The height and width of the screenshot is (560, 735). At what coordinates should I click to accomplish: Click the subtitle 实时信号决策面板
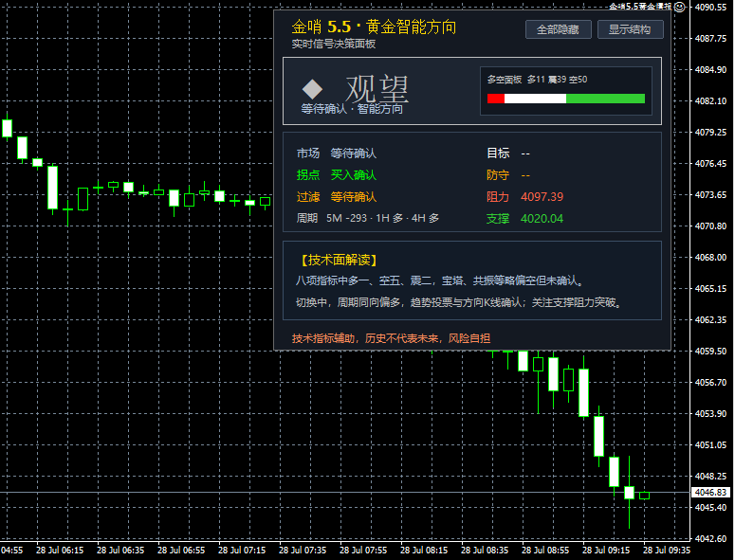333,44
